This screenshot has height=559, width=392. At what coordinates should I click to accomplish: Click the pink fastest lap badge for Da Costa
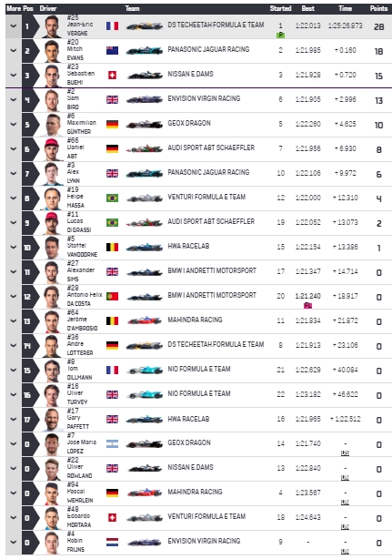coord(307,305)
